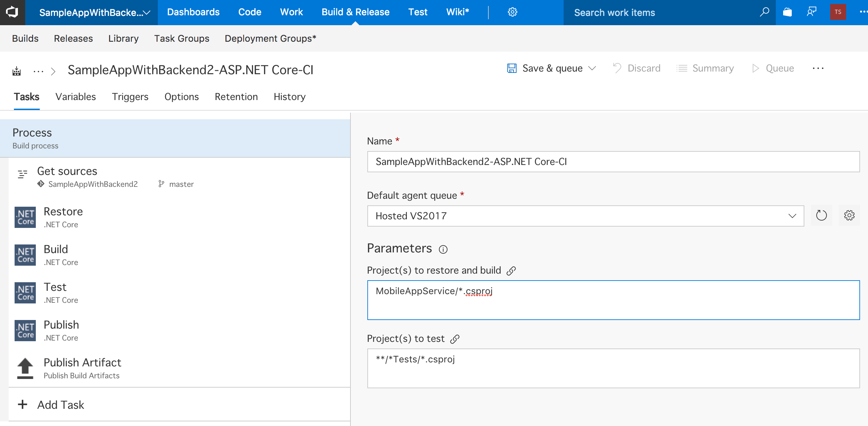Click the SampleAppWithBackend2 repository text
This screenshot has width=868, height=426.
(x=93, y=184)
